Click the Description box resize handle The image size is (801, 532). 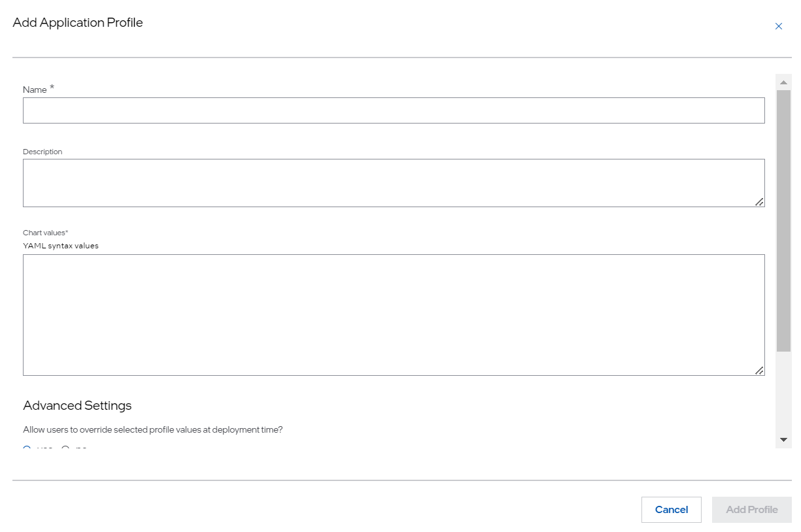(759, 202)
